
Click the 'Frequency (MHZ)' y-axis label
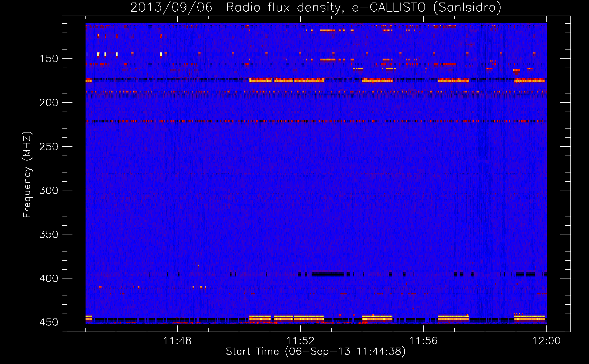(27, 175)
